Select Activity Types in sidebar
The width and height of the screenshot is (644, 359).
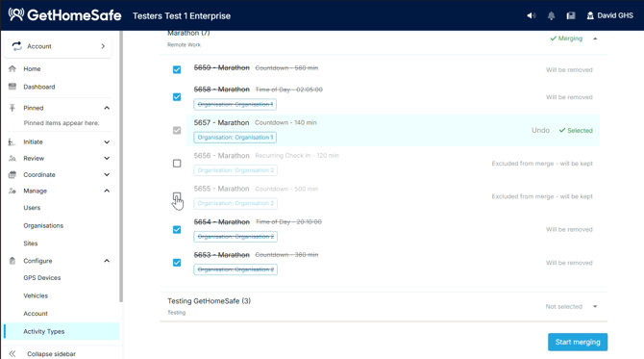(x=62, y=331)
